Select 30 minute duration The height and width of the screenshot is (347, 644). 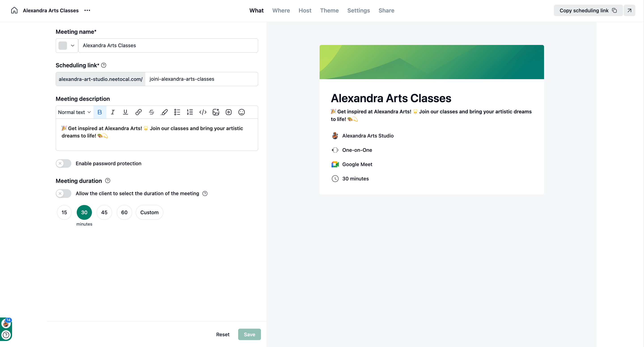pyautogui.click(x=84, y=212)
